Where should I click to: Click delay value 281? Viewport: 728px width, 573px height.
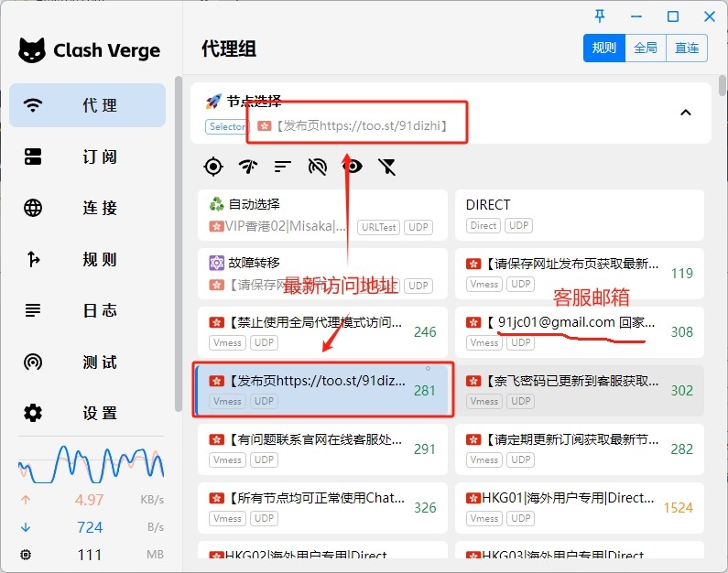coord(425,390)
